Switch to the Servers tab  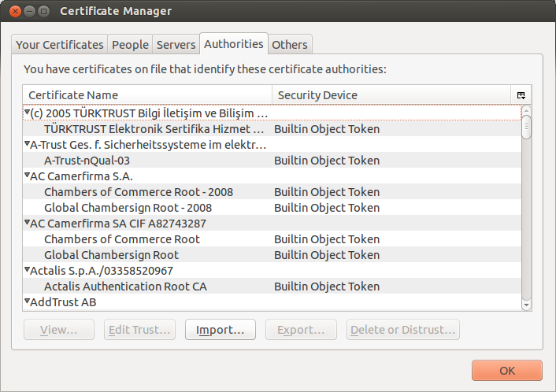tap(176, 45)
